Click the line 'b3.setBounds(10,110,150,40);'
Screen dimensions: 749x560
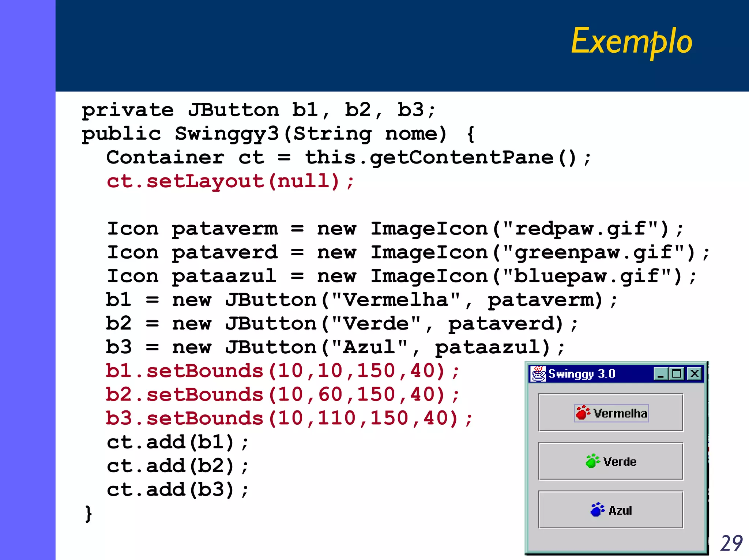point(289,419)
